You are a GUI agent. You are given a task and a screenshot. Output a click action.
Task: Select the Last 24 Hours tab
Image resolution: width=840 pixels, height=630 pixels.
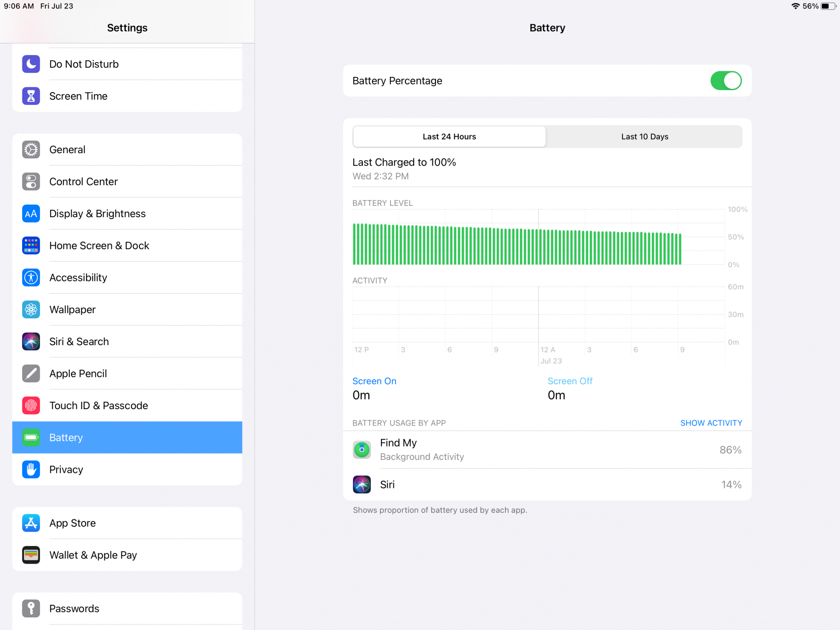click(449, 136)
